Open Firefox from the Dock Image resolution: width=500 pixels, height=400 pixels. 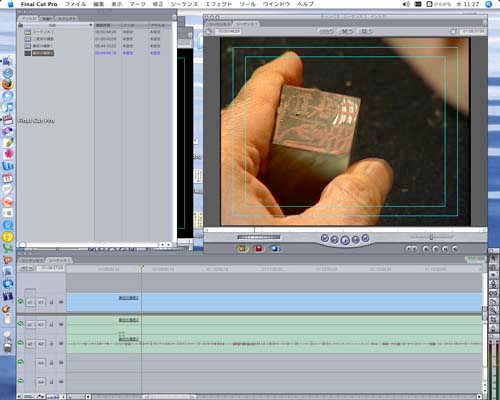(8, 84)
